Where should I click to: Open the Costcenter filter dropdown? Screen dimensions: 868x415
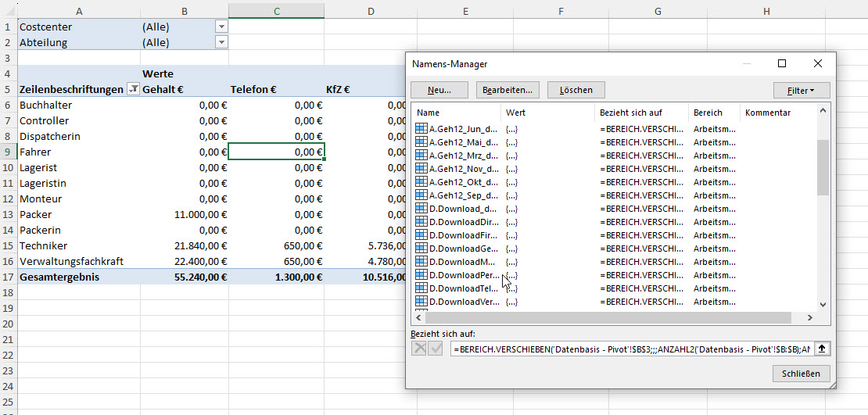[x=221, y=27]
